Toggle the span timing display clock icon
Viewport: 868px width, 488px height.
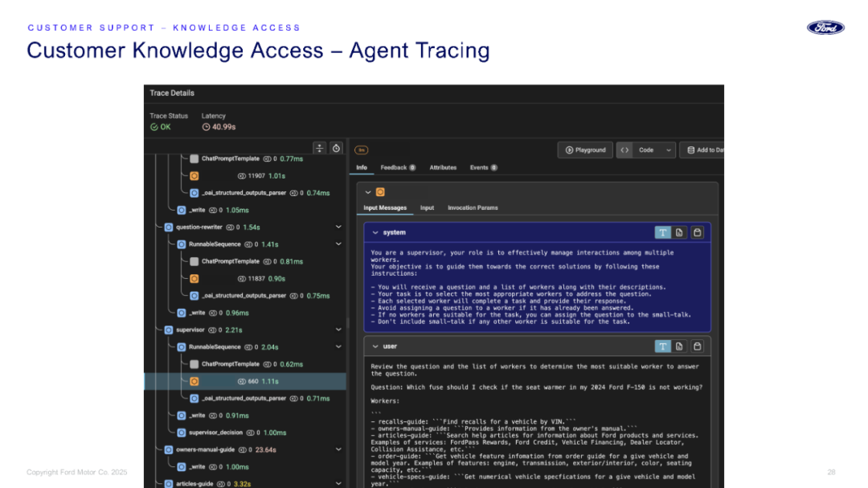[x=336, y=148]
